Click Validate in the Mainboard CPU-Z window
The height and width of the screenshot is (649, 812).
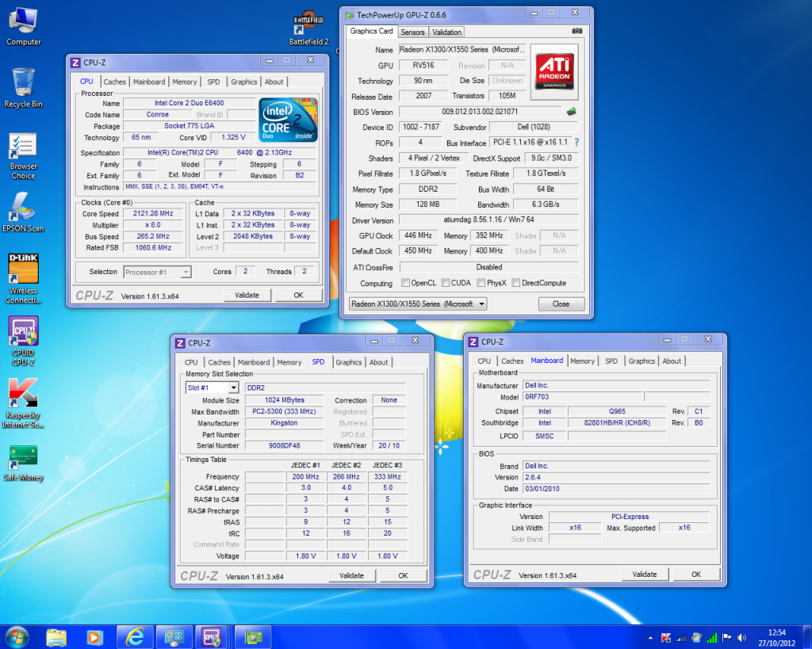(645, 575)
